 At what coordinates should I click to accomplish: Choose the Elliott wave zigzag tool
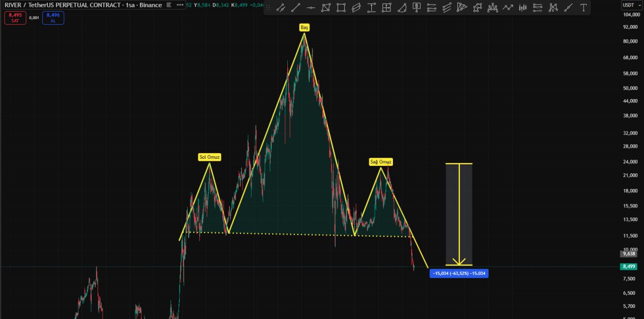pos(508,8)
